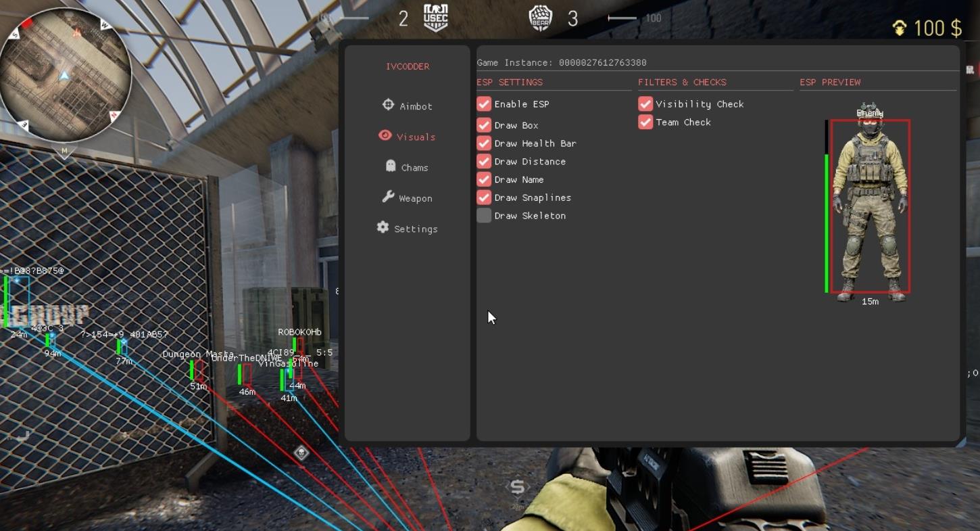Screen dimensions: 980x531
Task: Click the green health bar in ESP Preview
Action: click(x=827, y=223)
